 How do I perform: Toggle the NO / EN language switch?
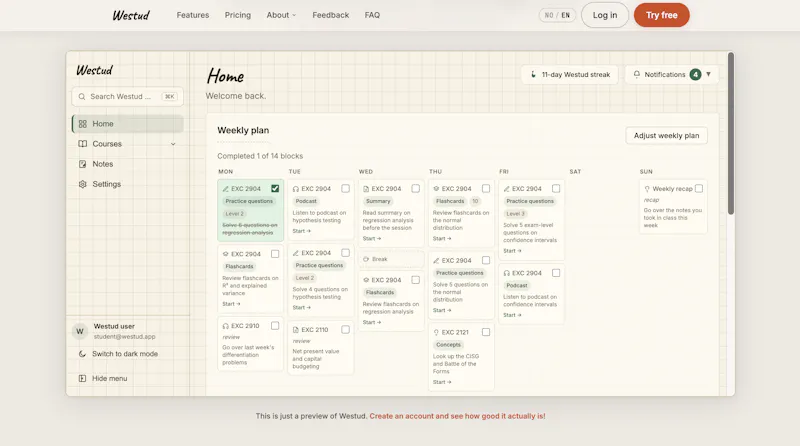(x=557, y=15)
